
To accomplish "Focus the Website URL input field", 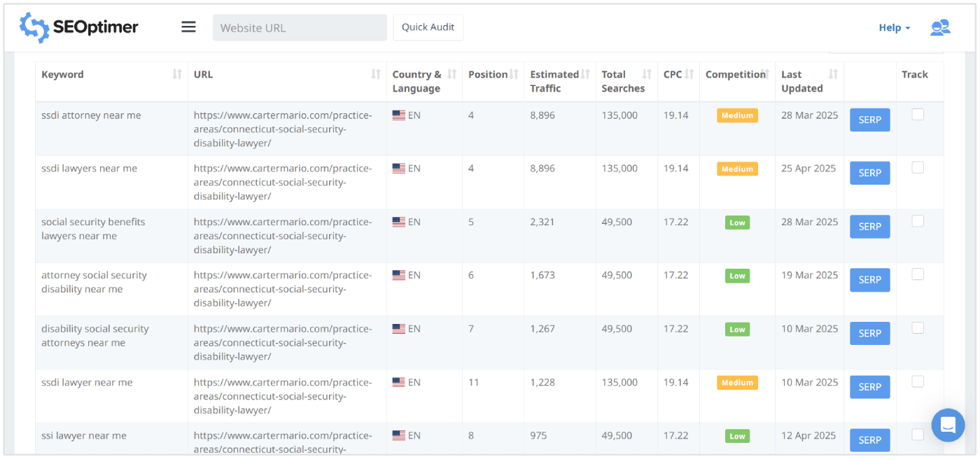I will pyautogui.click(x=300, y=28).
